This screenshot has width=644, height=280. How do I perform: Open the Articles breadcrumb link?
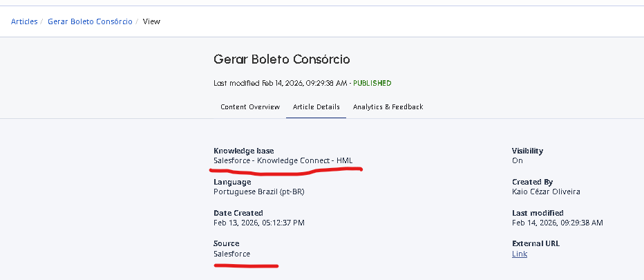[x=24, y=21]
